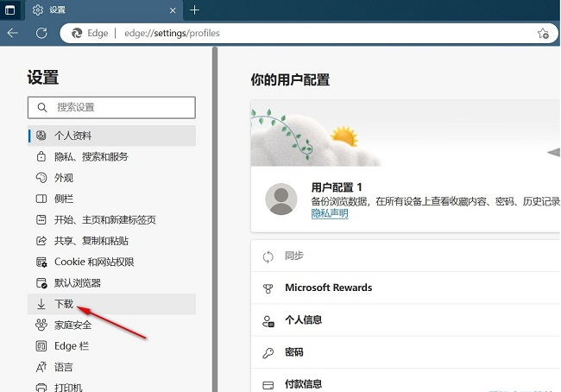Screen dimensions: 561x392
Task: Open the Microsoft Rewards row
Action: pos(328,288)
